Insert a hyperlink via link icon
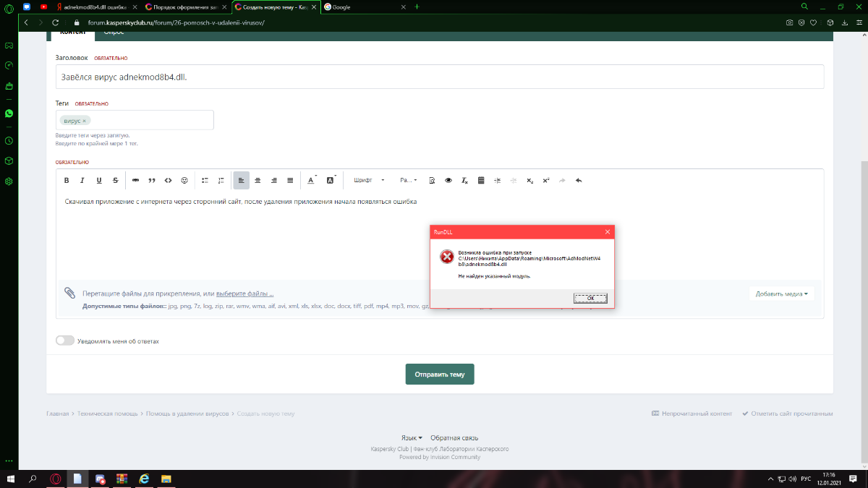Image resolution: width=868 pixels, height=488 pixels. pyautogui.click(x=135, y=180)
